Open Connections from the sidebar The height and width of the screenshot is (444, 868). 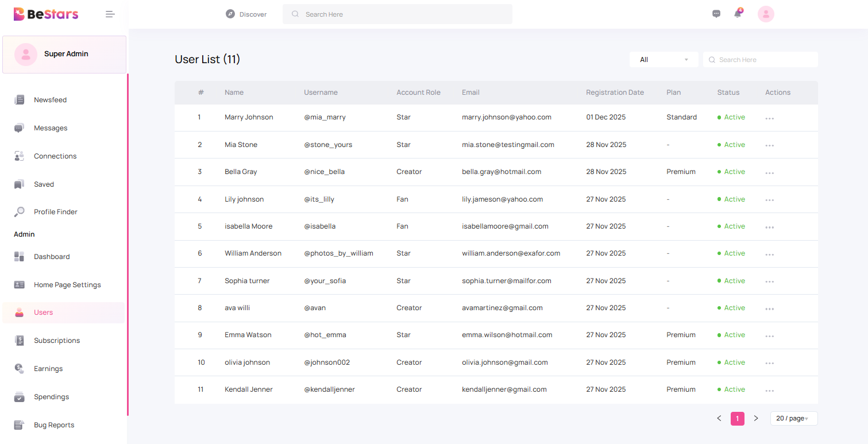(55, 156)
